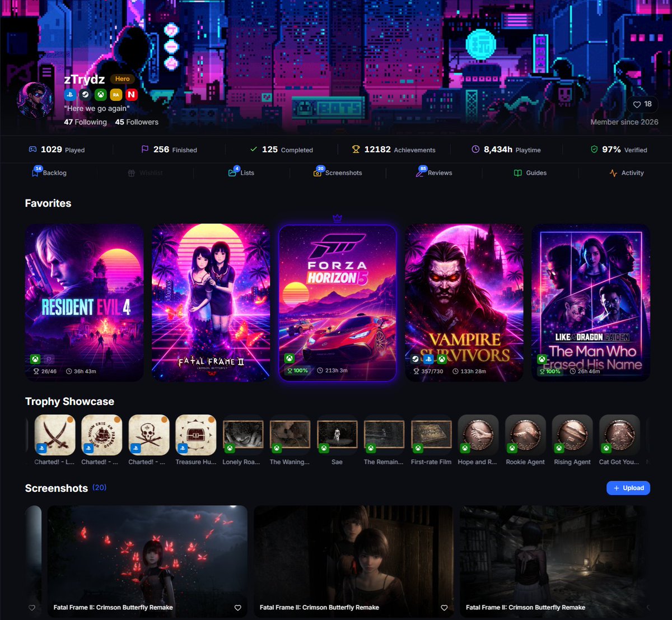This screenshot has width=672, height=620.
Task: Click the 256 Finished stat
Action: (169, 150)
